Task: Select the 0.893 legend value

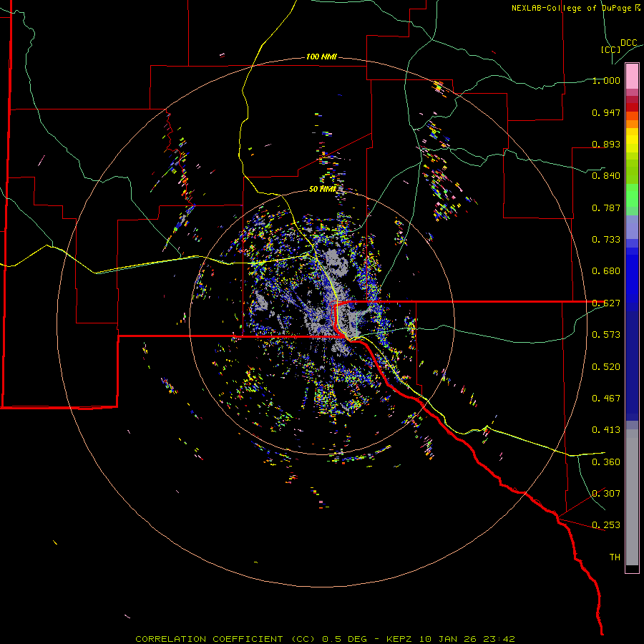Action: coord(606,144)
